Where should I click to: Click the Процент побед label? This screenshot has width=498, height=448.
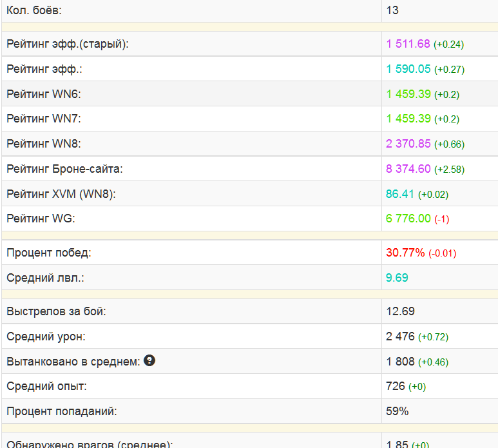(49, 253)
